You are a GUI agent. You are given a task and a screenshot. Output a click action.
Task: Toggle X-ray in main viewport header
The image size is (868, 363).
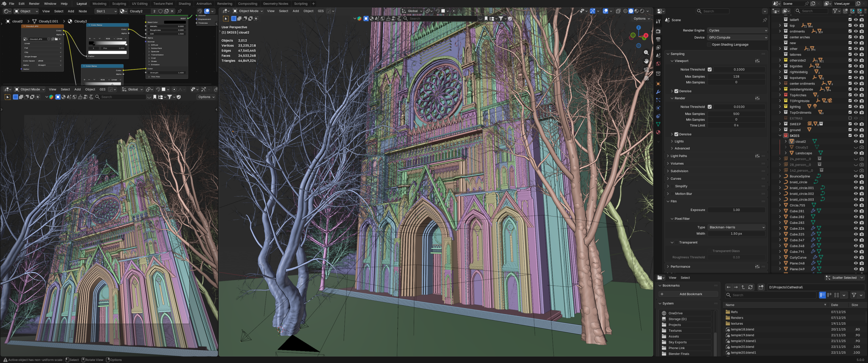618,11
